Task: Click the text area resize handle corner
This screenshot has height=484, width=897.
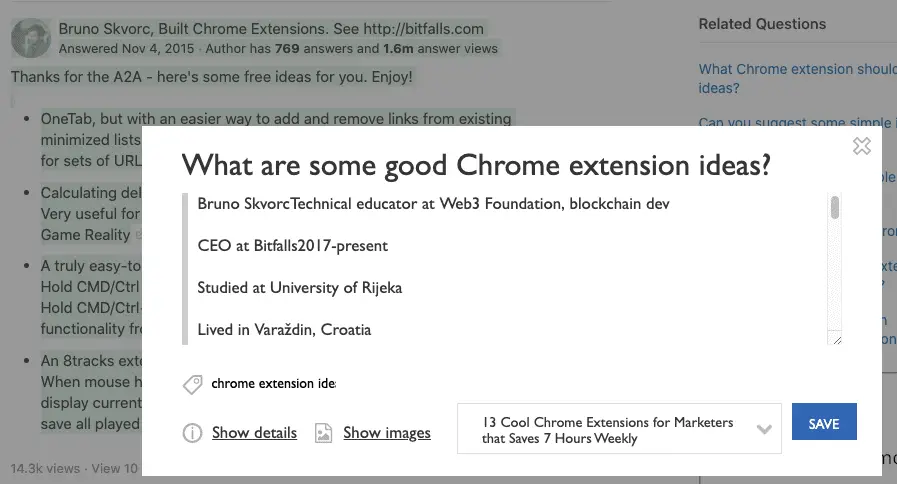Action: pyautogui.click(x=835, y=340)
